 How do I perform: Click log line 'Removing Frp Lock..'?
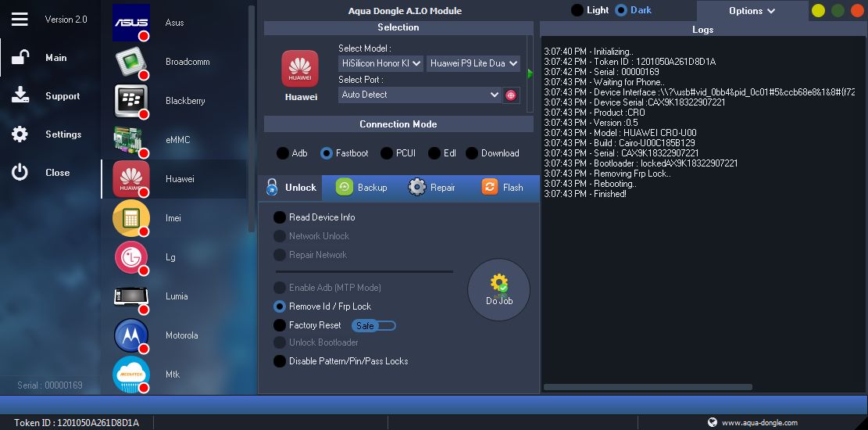click(x=607, y=174)
